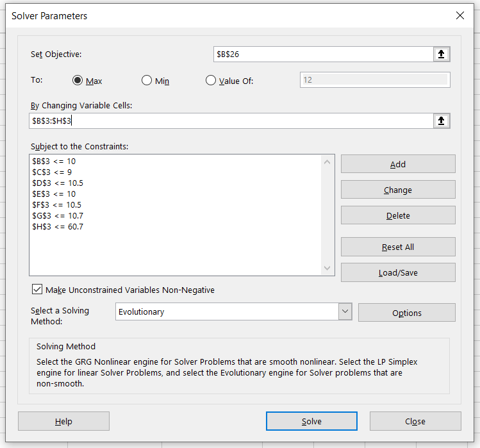This screenshot has height=448, width=480.
Task: Delete the selected constraint
Action: click(397, 215)
